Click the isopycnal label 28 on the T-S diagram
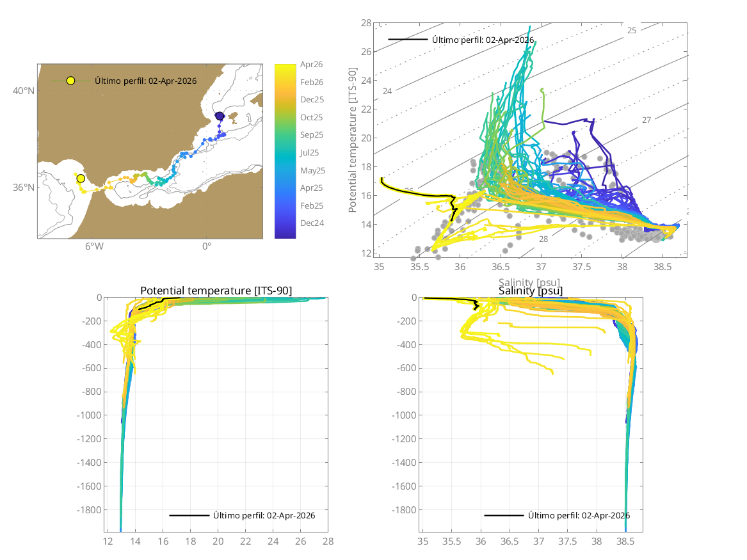The height and width of the screenshot is (560, 747). coord(543,239)
